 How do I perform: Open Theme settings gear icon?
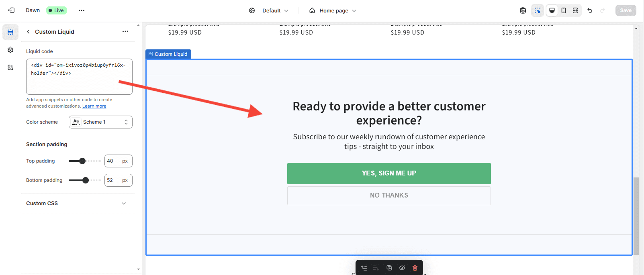[x=10, y=50]
